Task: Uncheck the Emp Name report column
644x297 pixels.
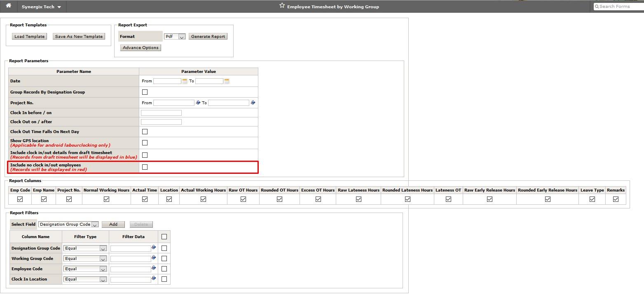Action: [x=44, y=199]
